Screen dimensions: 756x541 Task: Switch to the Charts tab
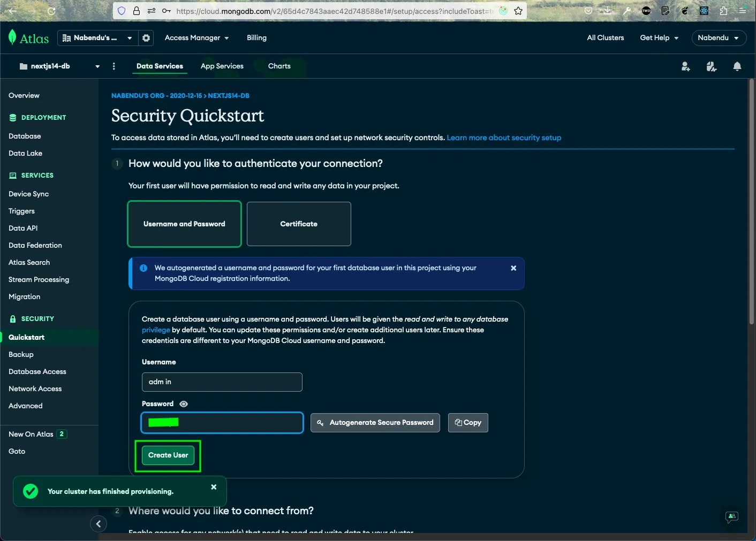(x=279, y=66)
